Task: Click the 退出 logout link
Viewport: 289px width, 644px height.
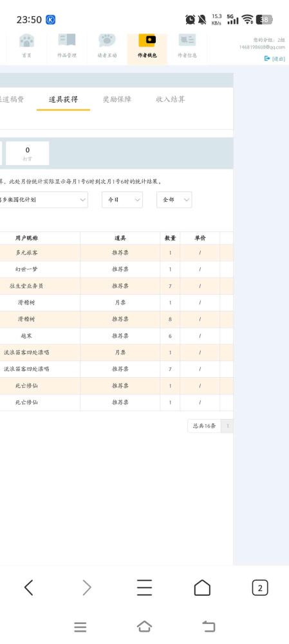Action: pos(275,59)
